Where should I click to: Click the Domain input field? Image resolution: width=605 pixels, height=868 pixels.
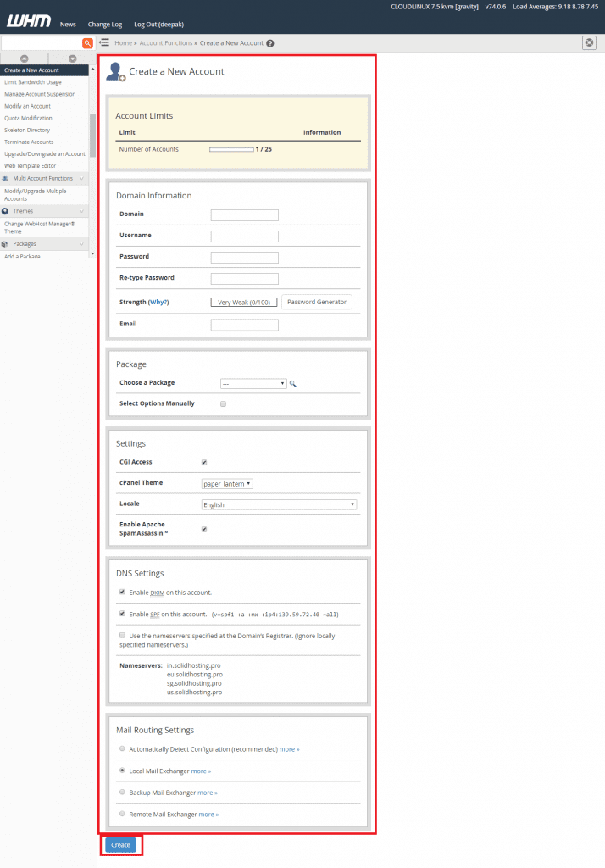coord(244,215)
